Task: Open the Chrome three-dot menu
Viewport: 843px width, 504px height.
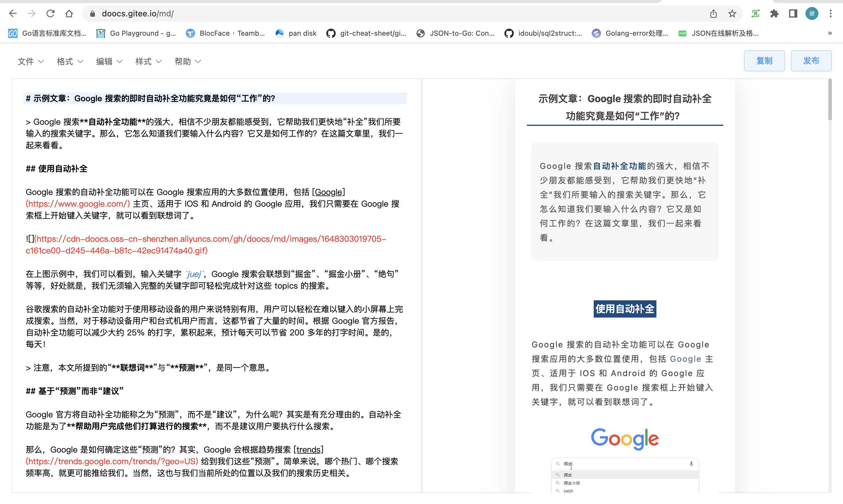Action: point(831,13)
